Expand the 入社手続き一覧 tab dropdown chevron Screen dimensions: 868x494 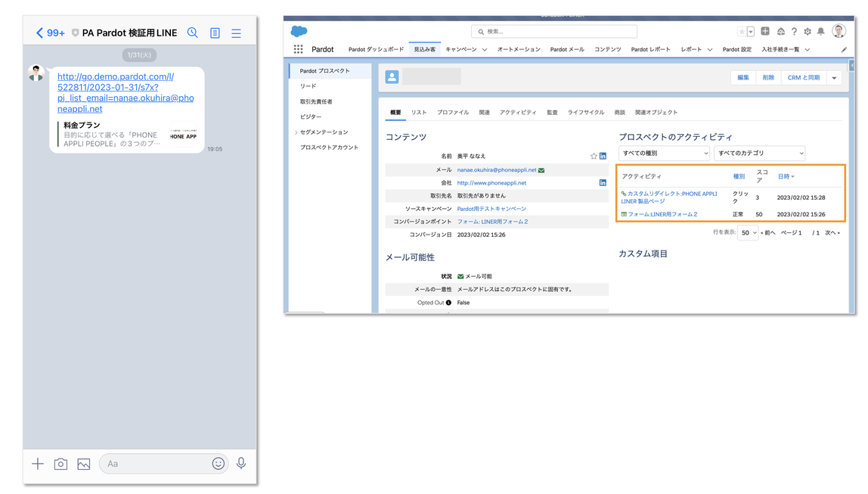pos(807,50)
